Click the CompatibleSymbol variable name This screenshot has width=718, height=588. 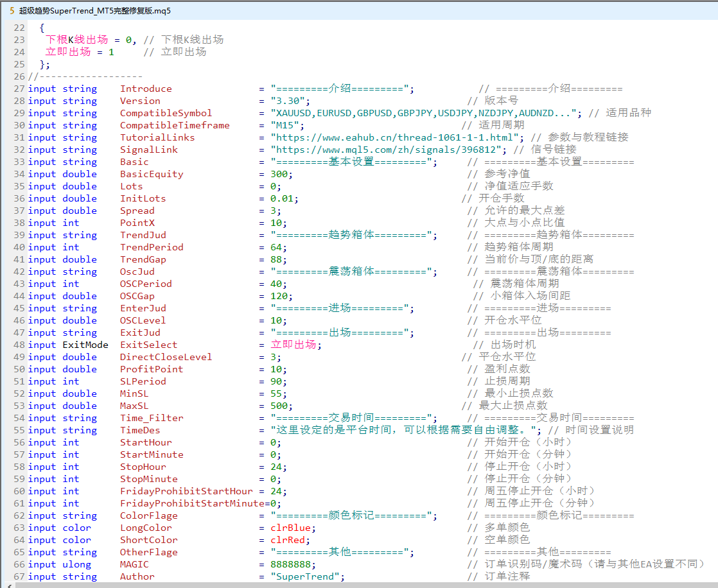pyautogui.click(x=166, y=113)
